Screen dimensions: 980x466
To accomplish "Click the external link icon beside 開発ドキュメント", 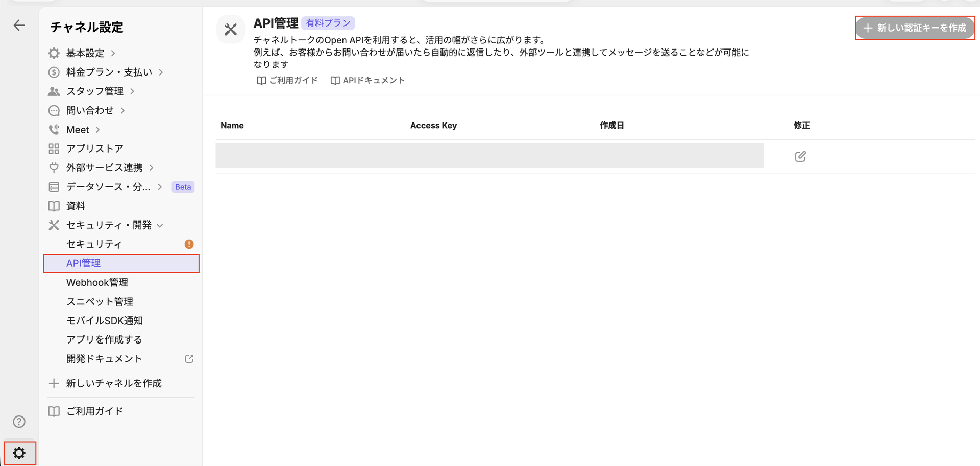I will [189, 359].
